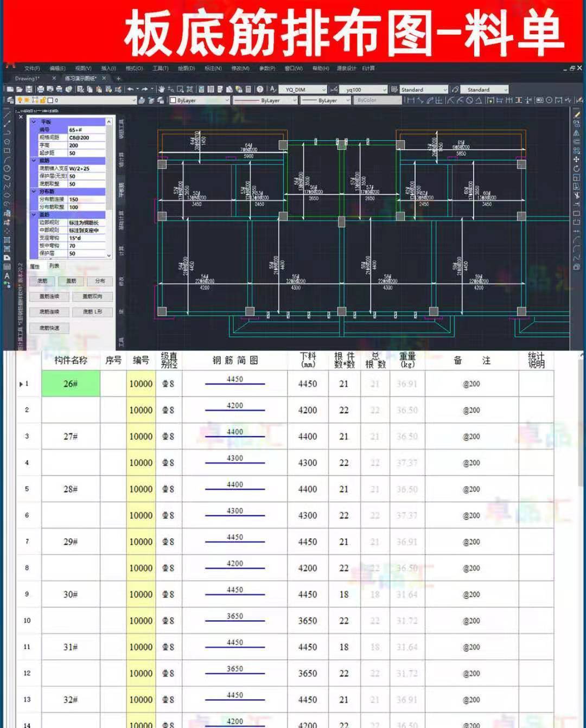586x728 pixels.
Task: Click the pencil icon in right toolbar
Action: (576, 114)
